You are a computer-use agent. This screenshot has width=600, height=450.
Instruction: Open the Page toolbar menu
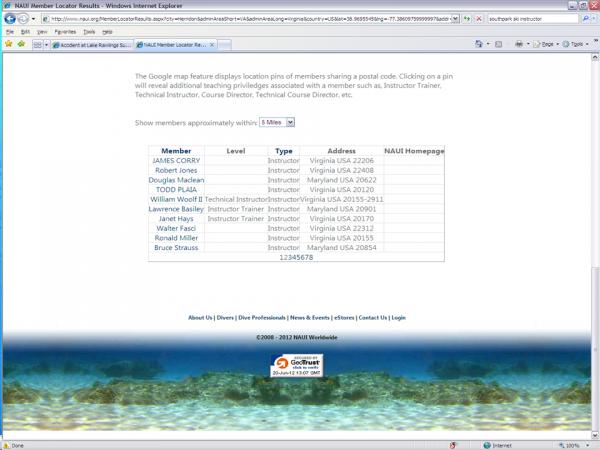tap(546, 44)
